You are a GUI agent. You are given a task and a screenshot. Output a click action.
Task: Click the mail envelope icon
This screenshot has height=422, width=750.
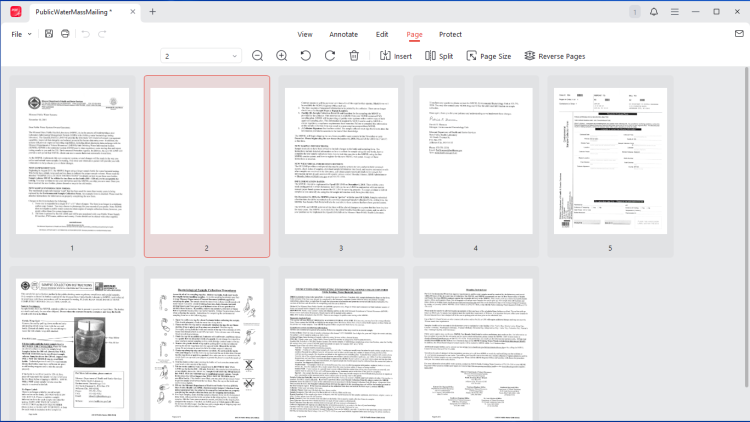click(738, 34)
